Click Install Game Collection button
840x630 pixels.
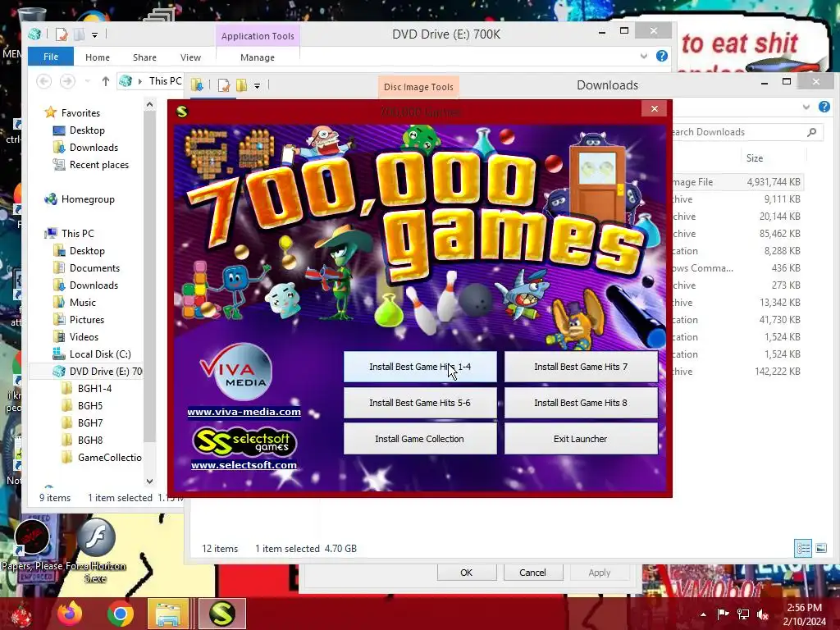[x=420, y=439]
